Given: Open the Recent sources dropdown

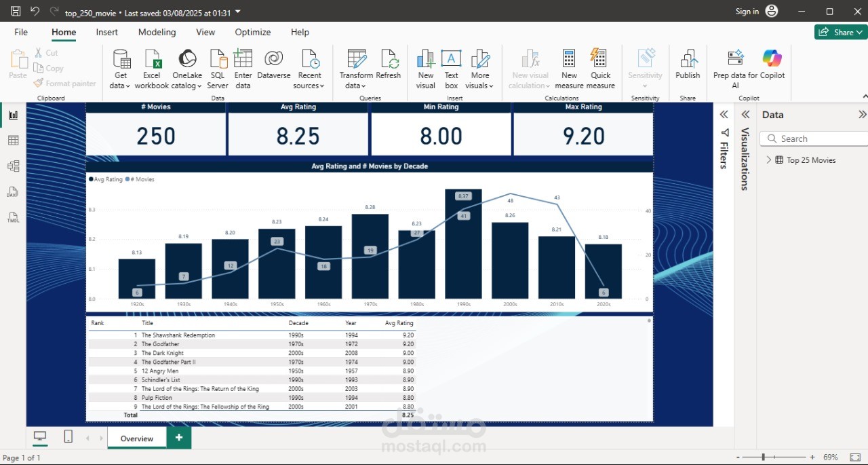Looking at the screenshot, I should (x=309, y=69).
